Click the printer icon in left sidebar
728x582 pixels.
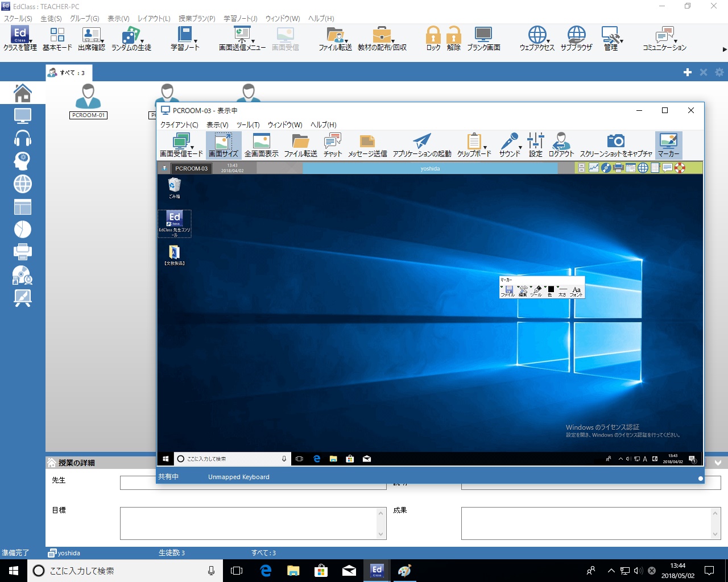point(23,251)
